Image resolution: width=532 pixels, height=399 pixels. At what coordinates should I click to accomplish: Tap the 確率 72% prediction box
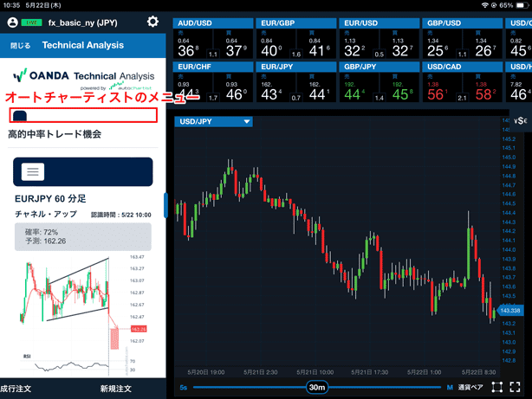(x=83, y=236)
